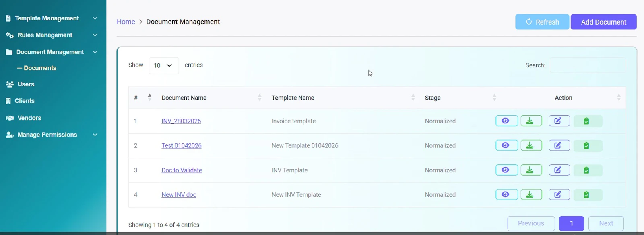Viewport: 644px width, 235px height.
Task: Download the INV_28032026 document
Action: coord(531,121)
